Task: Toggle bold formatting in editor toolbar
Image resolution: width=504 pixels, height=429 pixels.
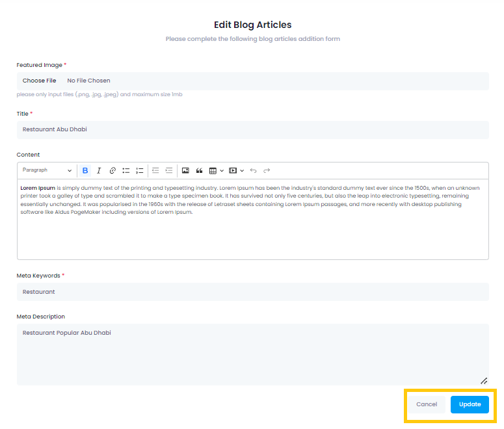Action: pos(85,170)
